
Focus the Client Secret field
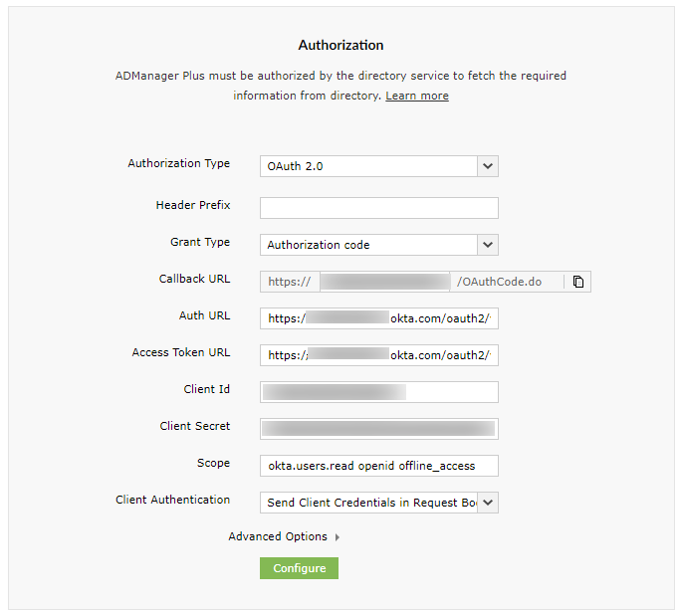(378, 429)
